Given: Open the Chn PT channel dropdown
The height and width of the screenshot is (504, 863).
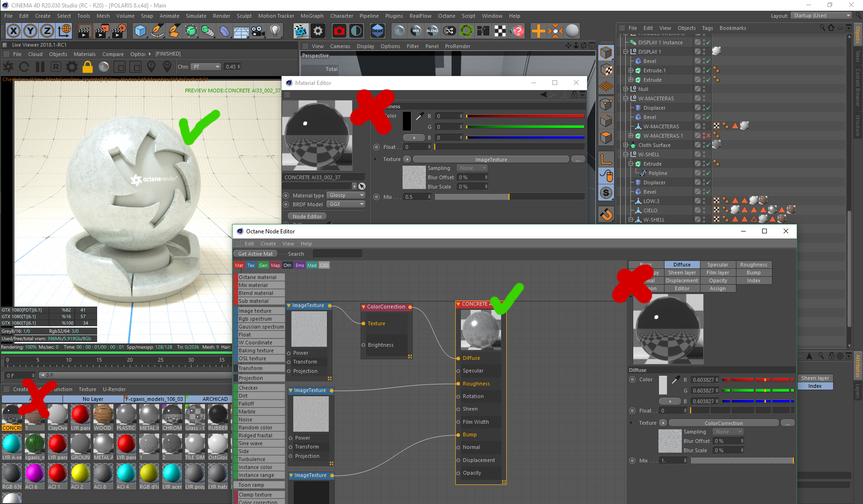Looking at the screenshot, I should click(205, 67).
